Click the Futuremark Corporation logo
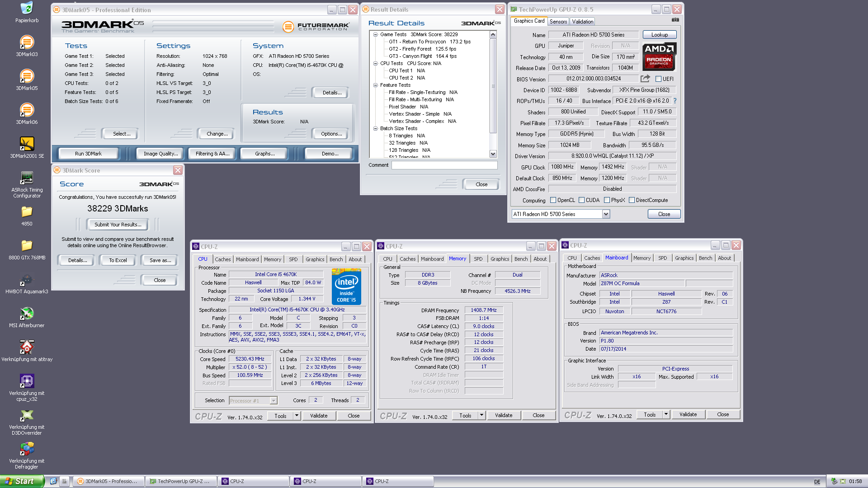The image size is (868, 488). [x=316, y=27]
